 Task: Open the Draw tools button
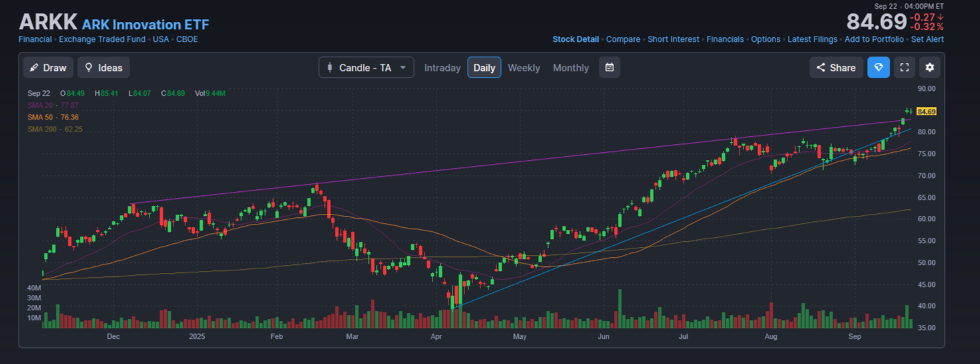(49, 68)
